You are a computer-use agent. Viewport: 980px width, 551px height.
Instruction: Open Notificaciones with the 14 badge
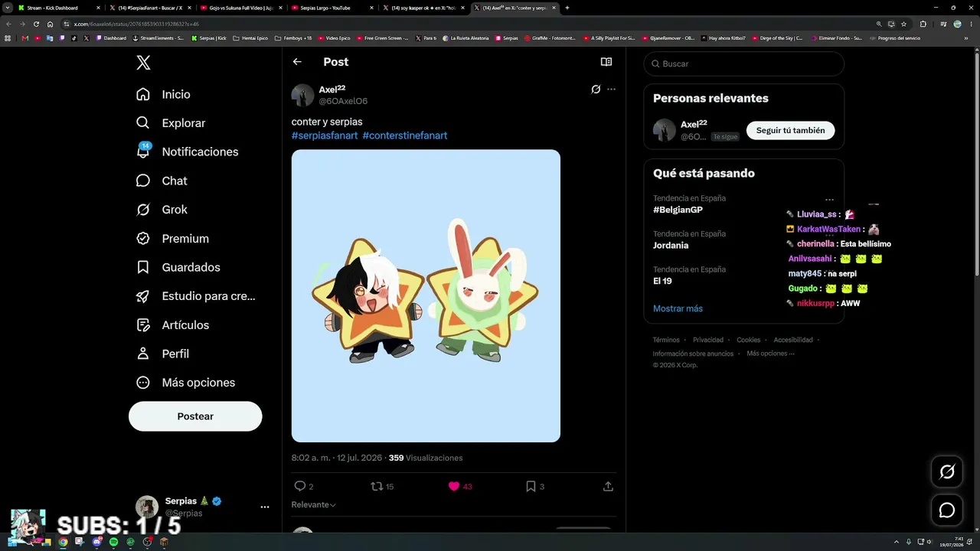tap(187, 152)
